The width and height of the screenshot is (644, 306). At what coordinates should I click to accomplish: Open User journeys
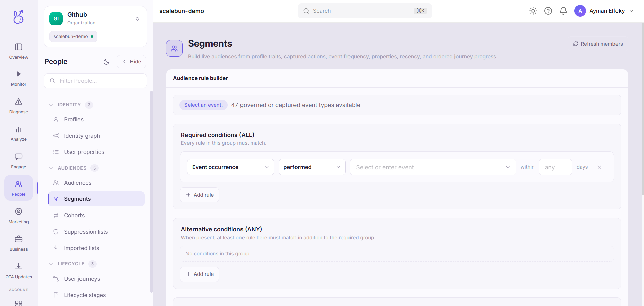click(x=96, y=279)
